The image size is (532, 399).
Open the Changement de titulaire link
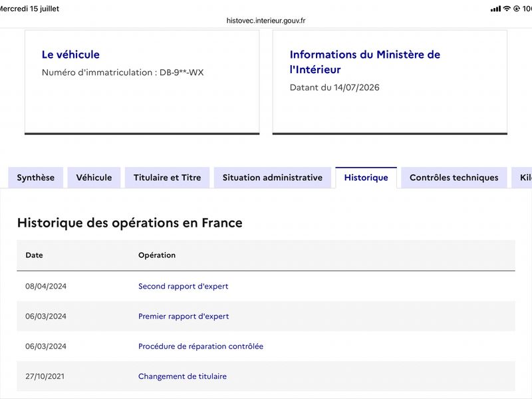click(182, 376)
